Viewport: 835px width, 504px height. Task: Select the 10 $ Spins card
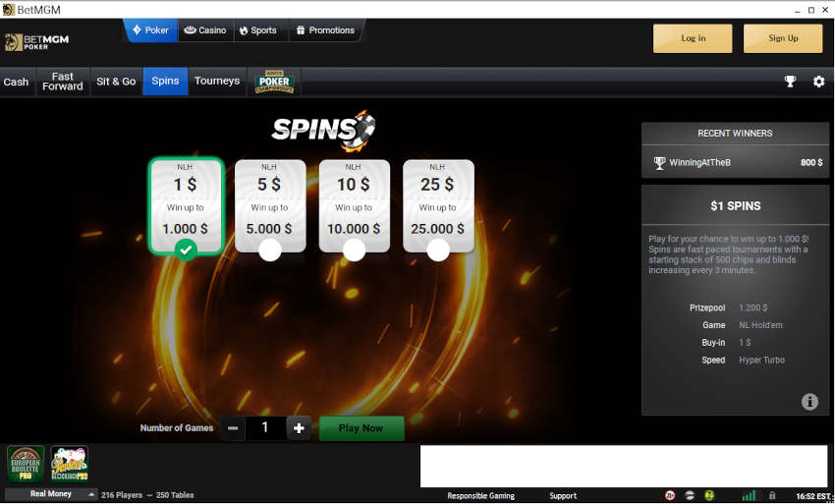(354, 206)
